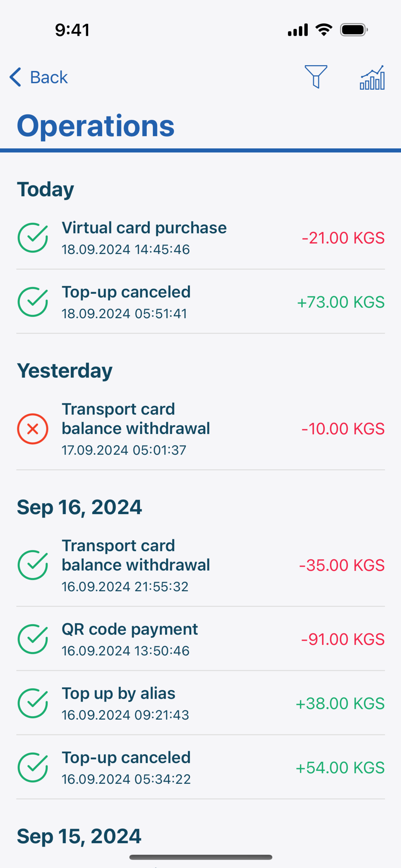This screenshot has height=868, width=401.
Task: Open Top-up canceled +54.00 KGS entry
Action: point(200,768)
